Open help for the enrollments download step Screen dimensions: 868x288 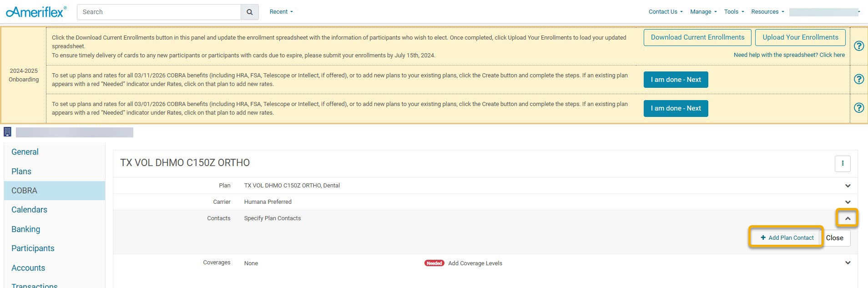tap(858, 46)
